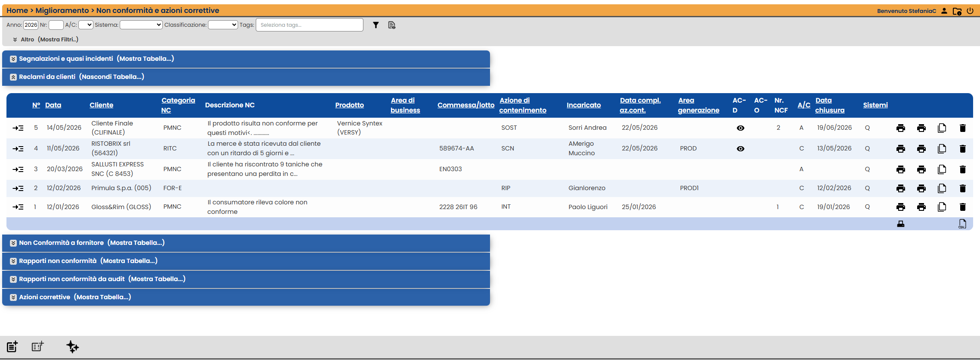Image resolution: width=980 pixels, height=360 pixels.
Task: Sort by Commessa/lotto column header
Action: coord(466,105)
